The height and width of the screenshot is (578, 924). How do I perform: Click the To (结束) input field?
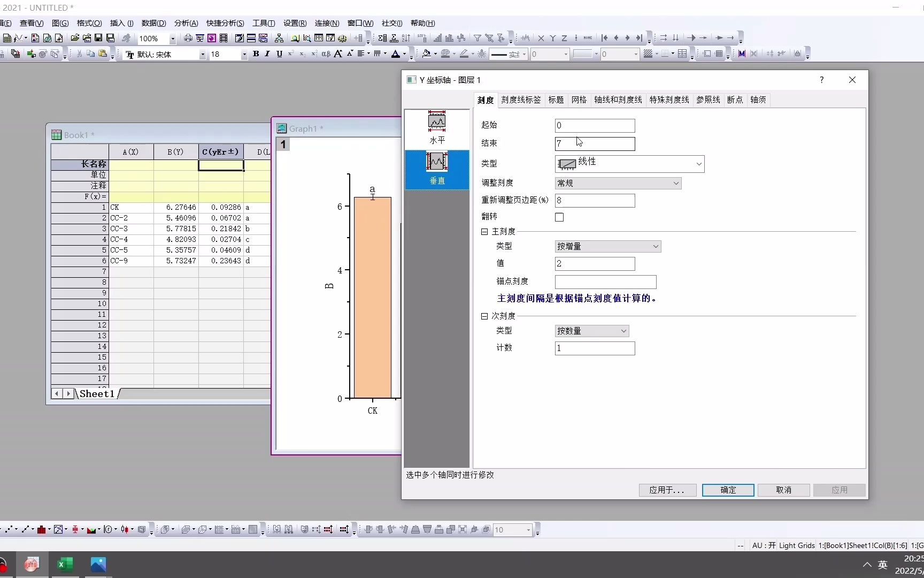(x=595, y=144)
